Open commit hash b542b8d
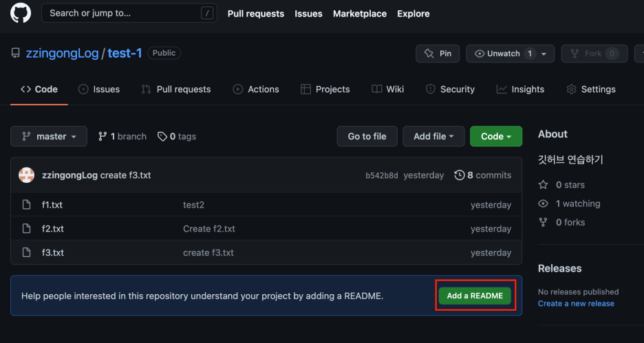The image size is (644, 343). (x=382, y=175)
